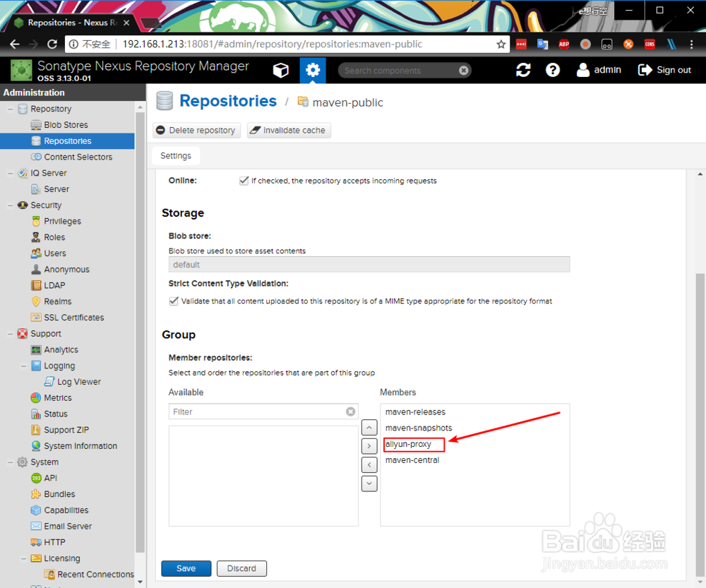Add repository to Members with right arrow
This screenshot has height=588, width=706.
pyautogui.click(x=369, y=445)
